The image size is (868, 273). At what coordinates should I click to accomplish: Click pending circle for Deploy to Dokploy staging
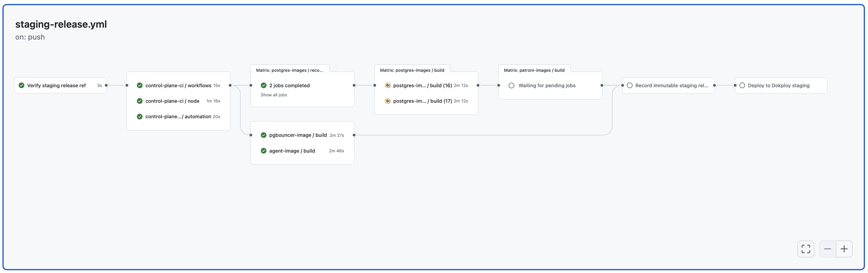point(742,85)
